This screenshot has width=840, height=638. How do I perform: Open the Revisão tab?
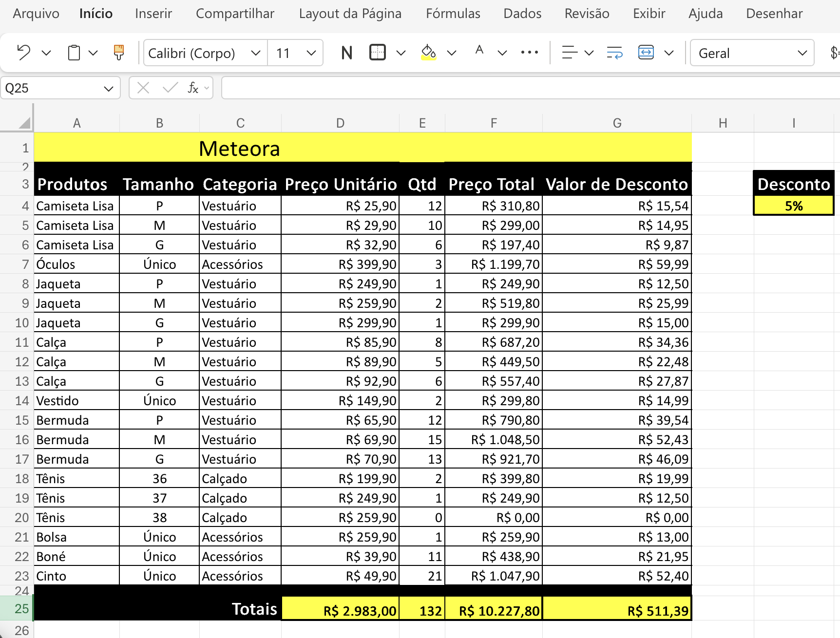pos(587,14)
